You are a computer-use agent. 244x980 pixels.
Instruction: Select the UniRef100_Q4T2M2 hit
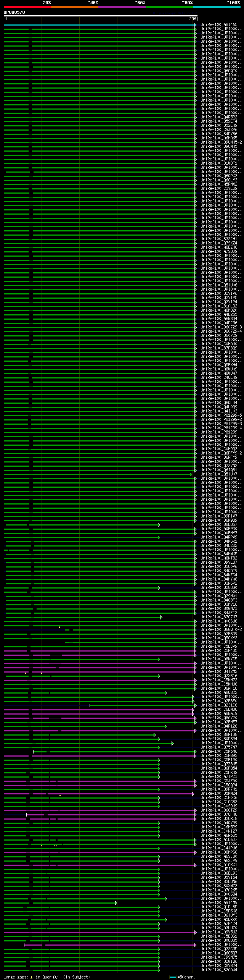pyautogui.click(x=219, y=672)
